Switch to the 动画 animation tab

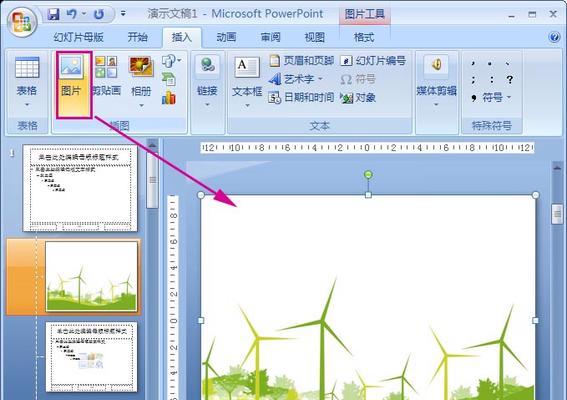coord(226,37)
